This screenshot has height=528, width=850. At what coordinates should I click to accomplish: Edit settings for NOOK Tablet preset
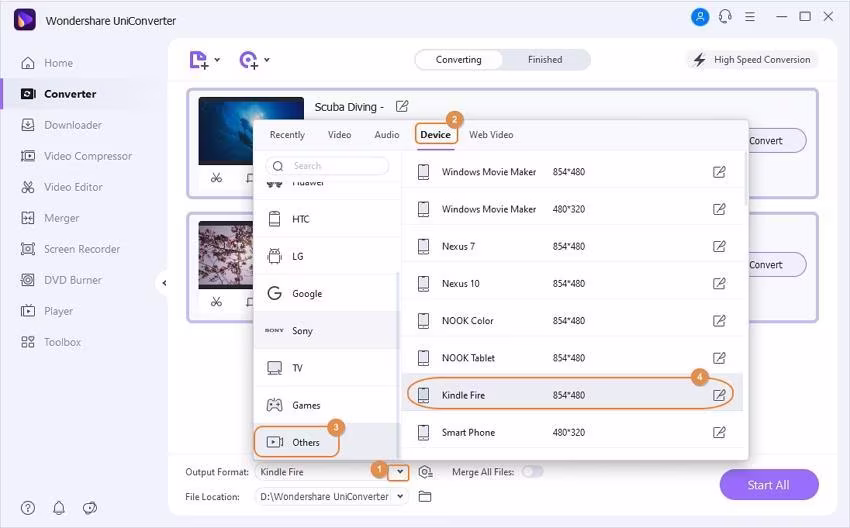[719, 358]
